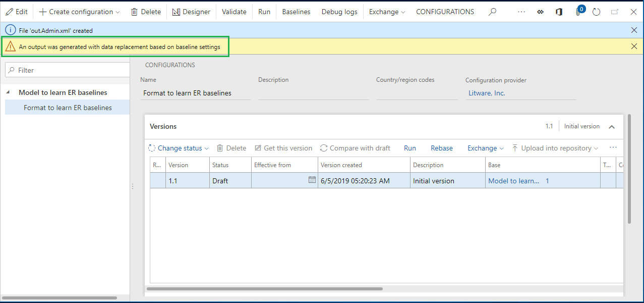This screenshot has height=303, width=644.
Task: Click Compare with draft
Action: point(355,148)
